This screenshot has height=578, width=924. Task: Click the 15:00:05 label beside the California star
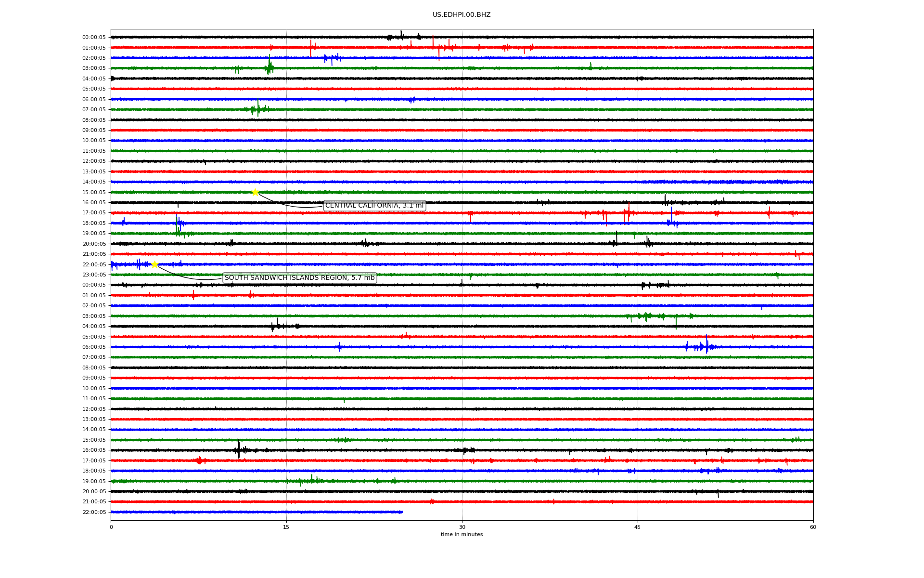click(94, 193)
